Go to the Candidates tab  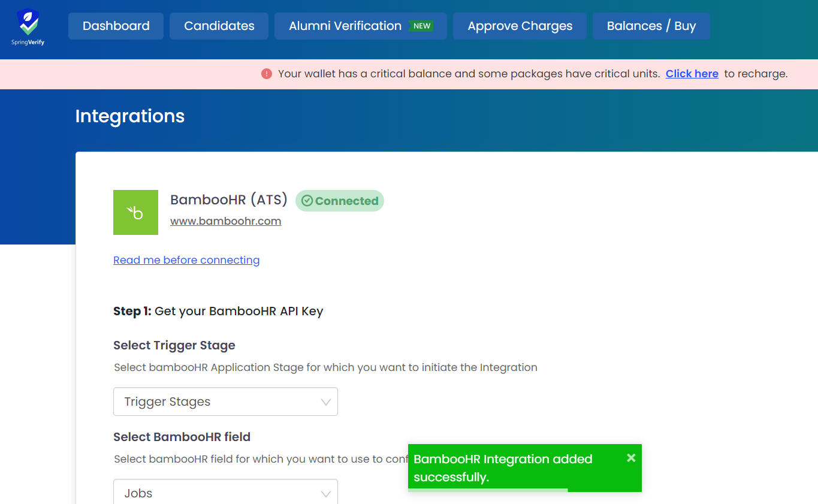(x=219, y=26)
